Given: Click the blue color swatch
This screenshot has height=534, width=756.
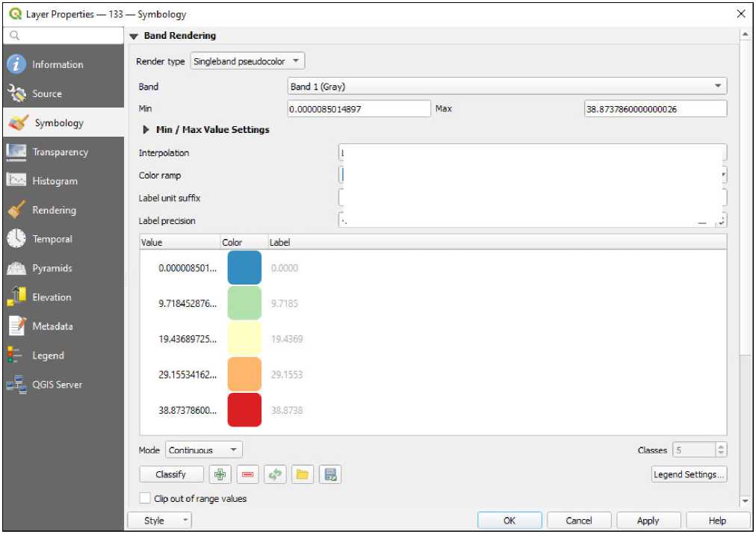Looking at the screenshot, I should click(244, 267).
